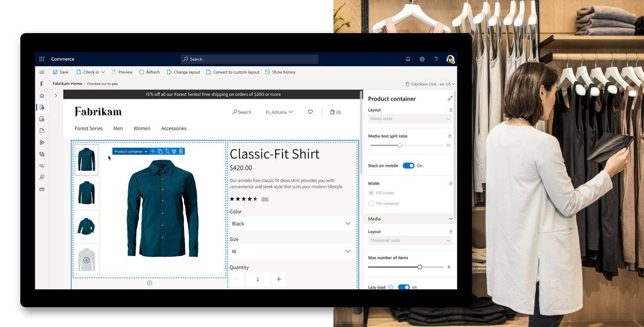Toggle the Stack on mobile switch
Image resolution: width=644 pixels, height=327 pixels.
(408, 166)
